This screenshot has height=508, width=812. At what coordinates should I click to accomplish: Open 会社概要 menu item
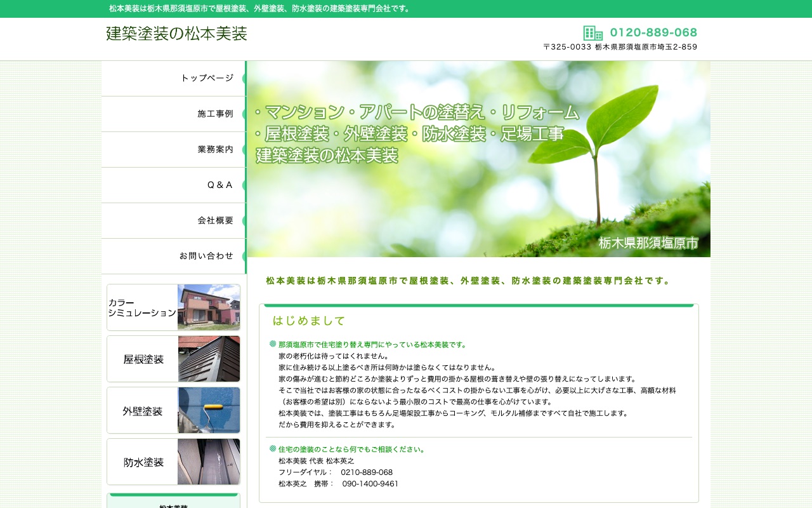(174, 220)
